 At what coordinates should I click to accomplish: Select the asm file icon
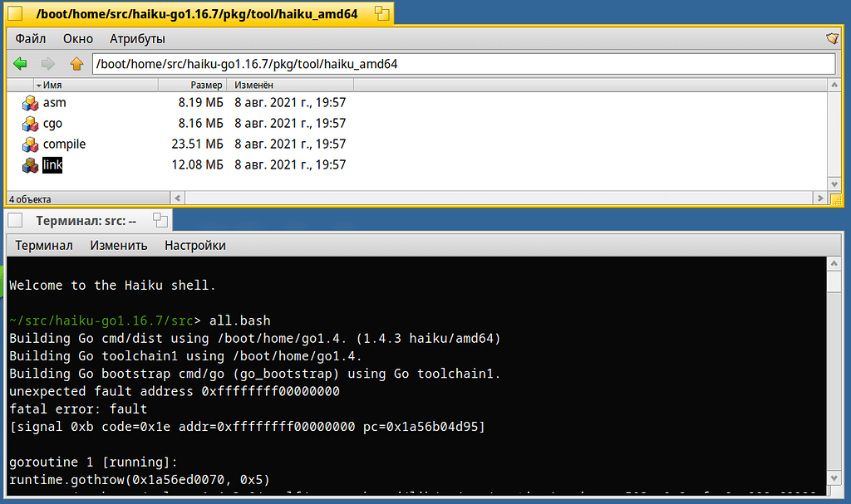click(30, 102)
